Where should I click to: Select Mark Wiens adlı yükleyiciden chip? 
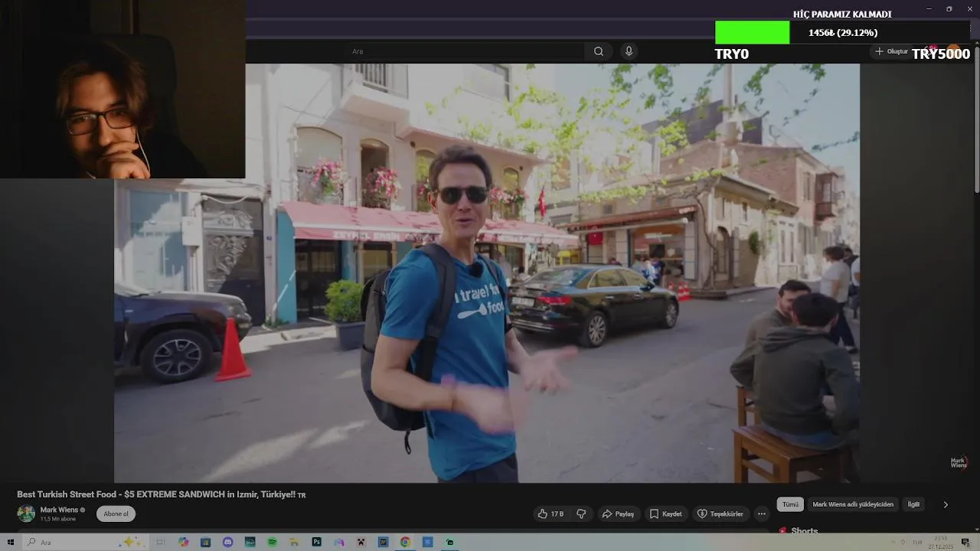(853, 504)
